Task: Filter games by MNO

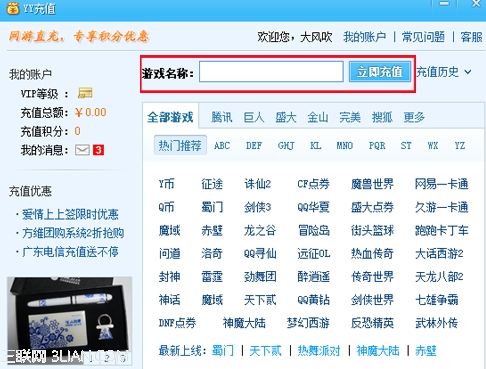Action: coord(345,146)
